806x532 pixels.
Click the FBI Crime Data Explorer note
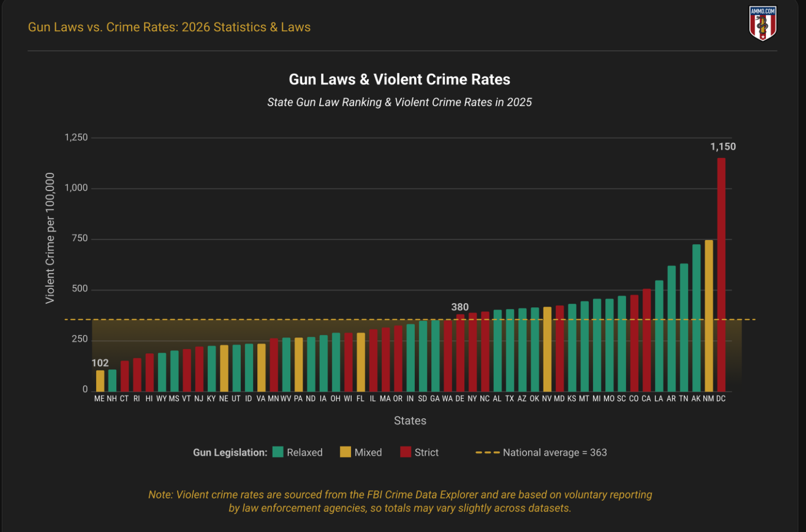[x=400, y=501]
